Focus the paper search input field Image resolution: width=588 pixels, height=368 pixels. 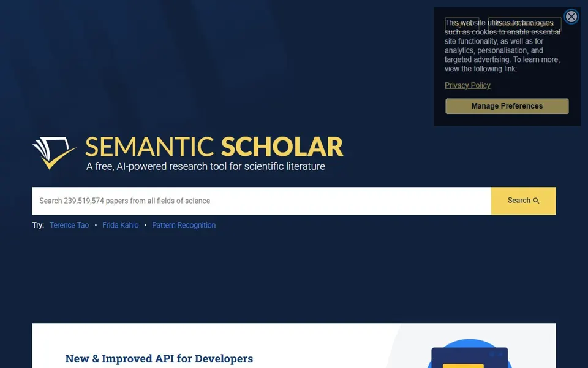(262, 201)
